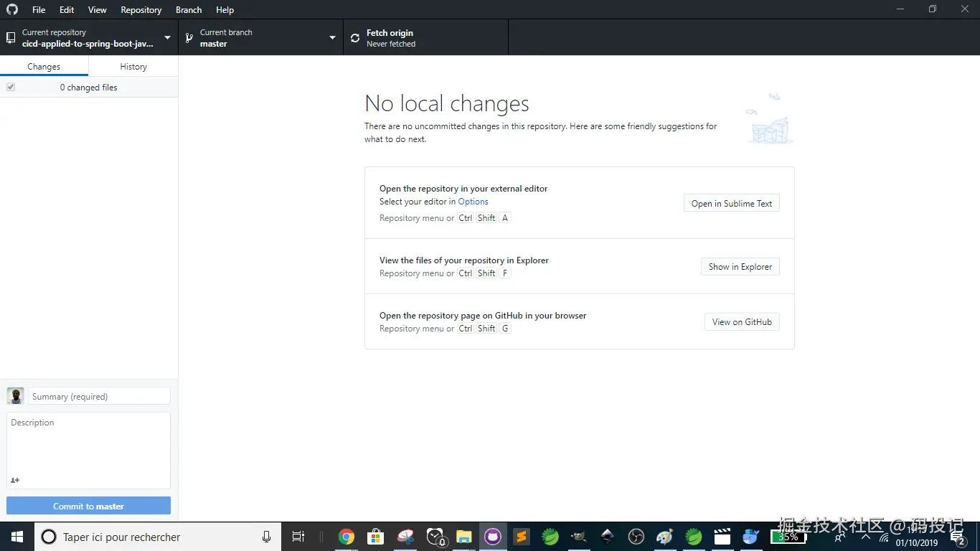Image resolution: width=980 pixels, height=551 pixels.
Task: Open the Edit menu
Action: [67, 10]
